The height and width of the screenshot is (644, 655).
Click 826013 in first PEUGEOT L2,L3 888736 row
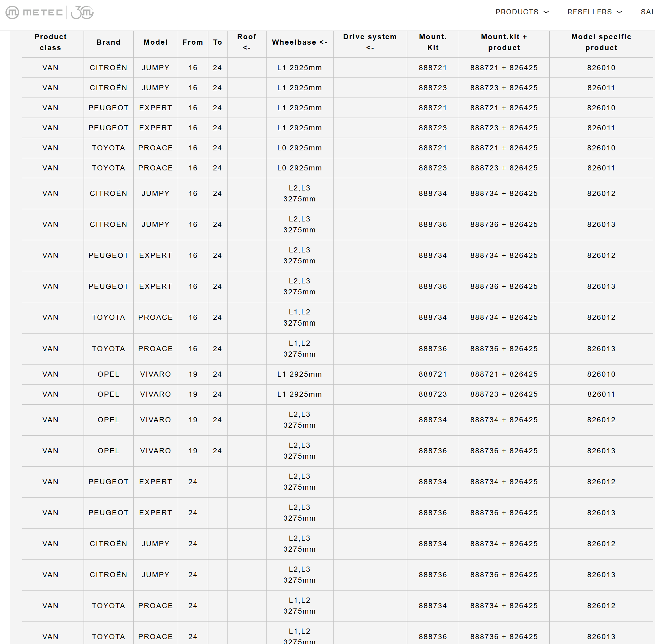[601, 286]
